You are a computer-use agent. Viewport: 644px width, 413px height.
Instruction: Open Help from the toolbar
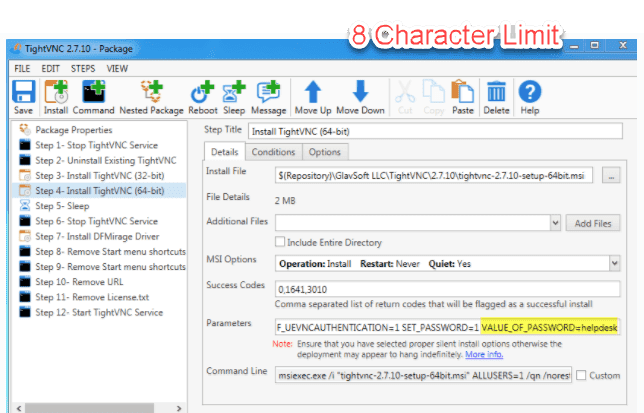click(x=530, y=97)
